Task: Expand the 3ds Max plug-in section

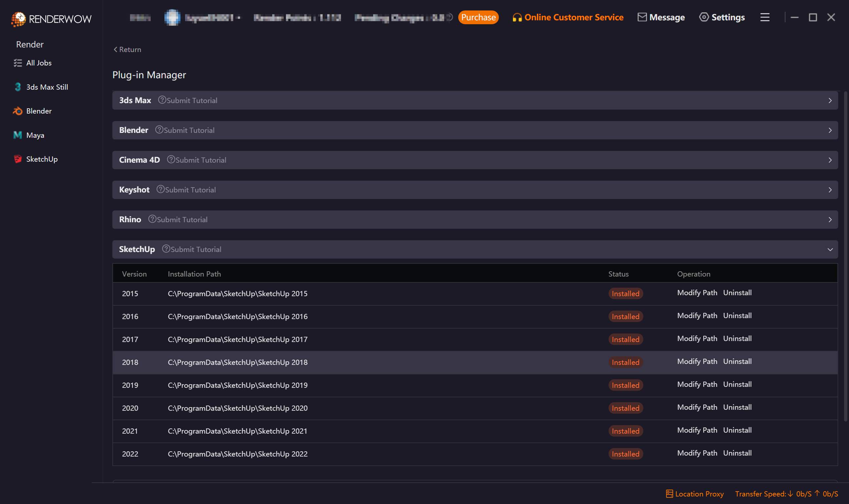Action: click(830, 100)
